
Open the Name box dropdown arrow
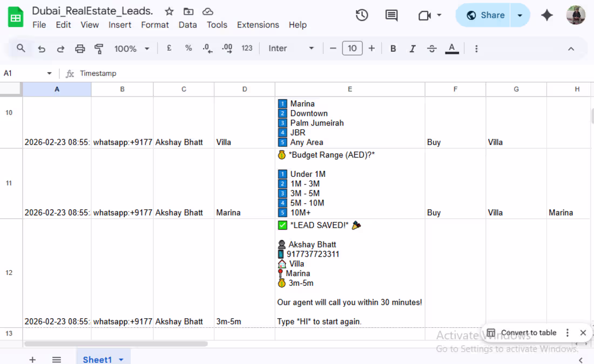tap(49, 73)
